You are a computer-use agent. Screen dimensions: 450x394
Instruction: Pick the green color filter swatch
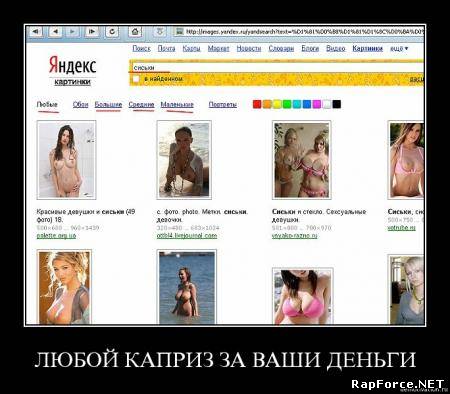point(287,104)
